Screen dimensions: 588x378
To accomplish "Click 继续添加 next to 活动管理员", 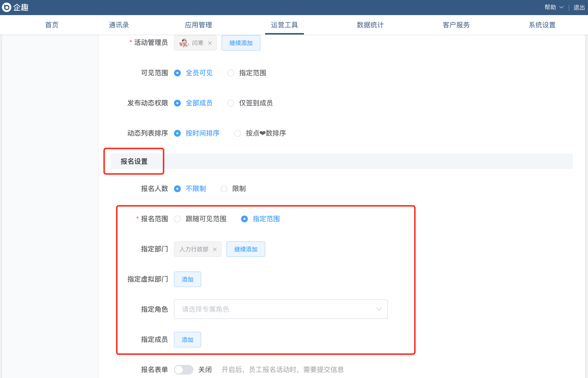I will tap(241, 43).
